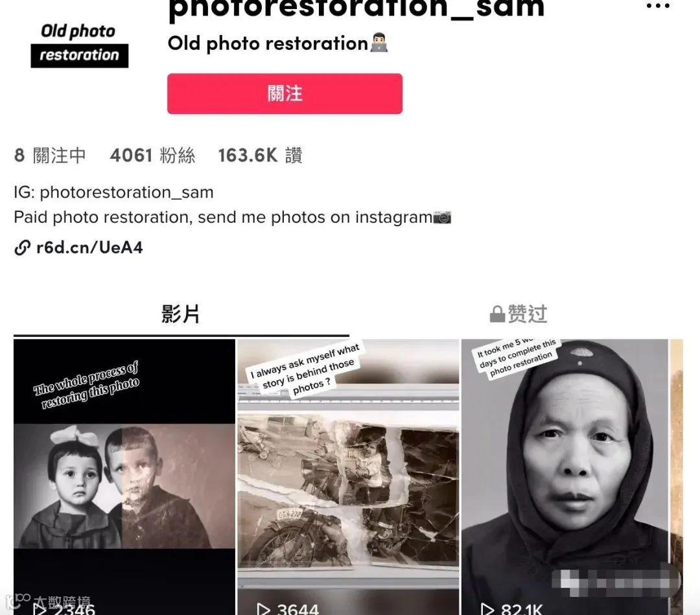This screenshot has height=615, width=700.
Task: Switch to the 影片 videos tab
Action: [181, 314]
